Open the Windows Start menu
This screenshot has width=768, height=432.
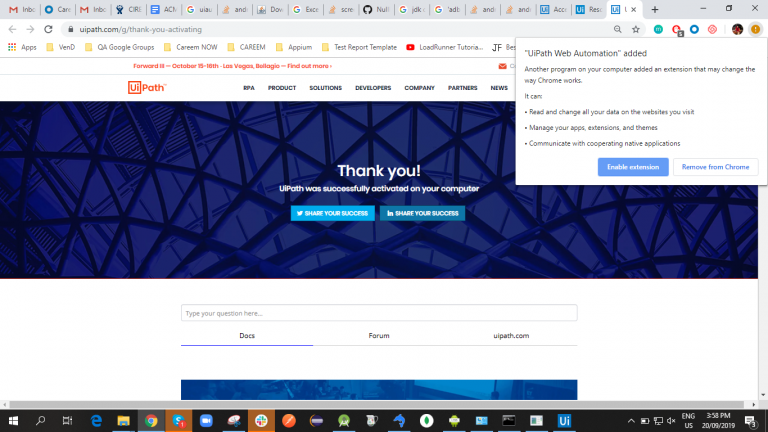coord(13,421)
